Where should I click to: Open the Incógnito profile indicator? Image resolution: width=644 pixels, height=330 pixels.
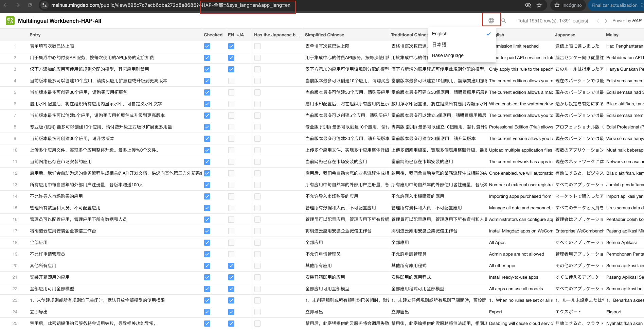pyautogui.click(x=568, y=5)
